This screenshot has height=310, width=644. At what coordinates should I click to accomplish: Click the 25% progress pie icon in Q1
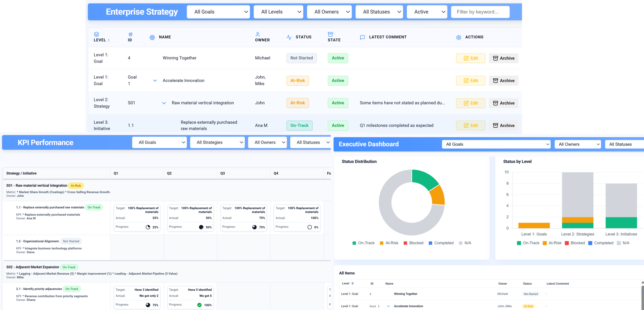pyautogui.click(x=148, y=227)
